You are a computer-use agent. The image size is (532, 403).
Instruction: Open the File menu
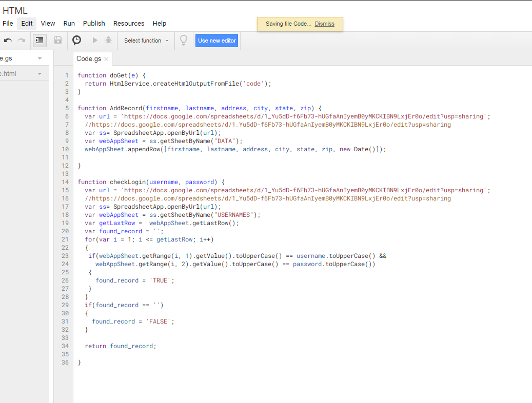click(x=8, y=24)
